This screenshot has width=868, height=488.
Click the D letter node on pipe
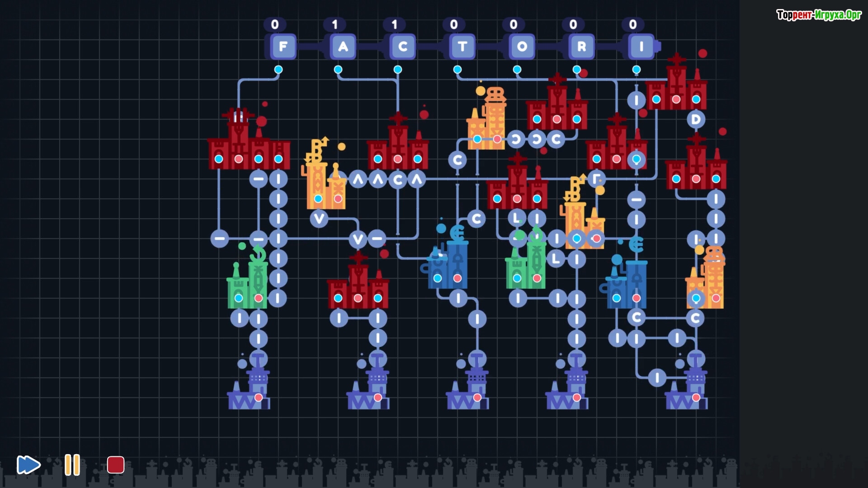click(x=696, y=120)
